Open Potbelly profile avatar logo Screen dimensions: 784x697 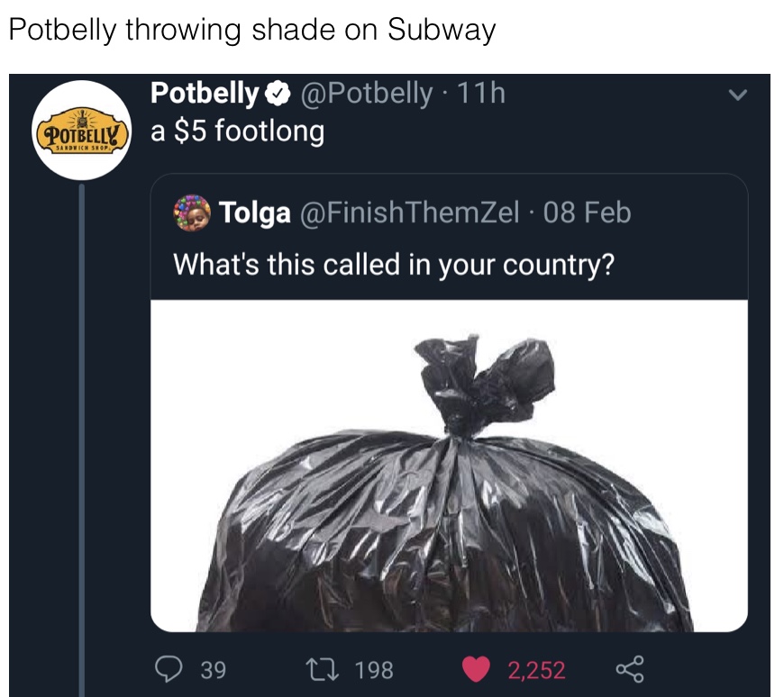tap(82, 131)
